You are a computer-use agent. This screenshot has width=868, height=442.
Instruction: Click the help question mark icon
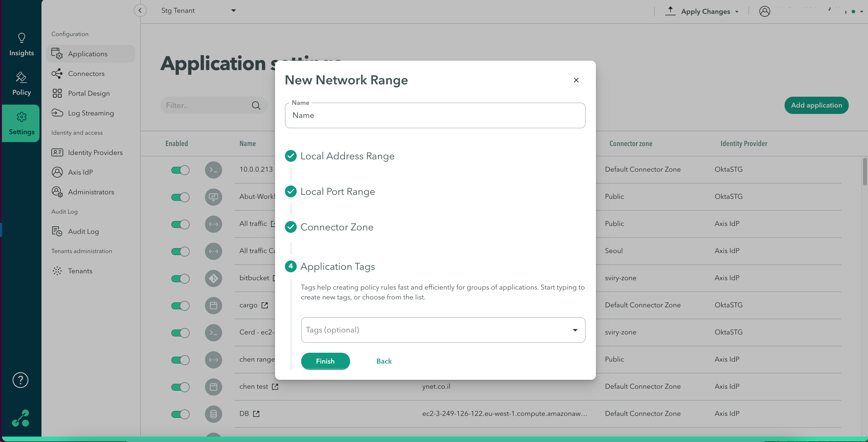pos(20,380)
